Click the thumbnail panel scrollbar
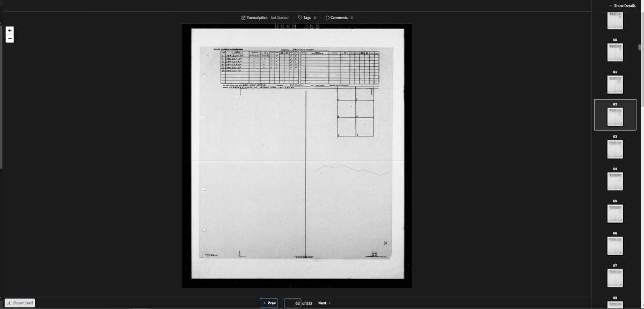 tap(639, 47)
